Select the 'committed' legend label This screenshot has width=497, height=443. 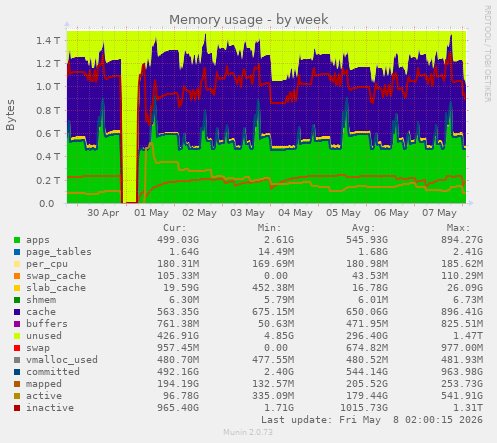(53, 372)
